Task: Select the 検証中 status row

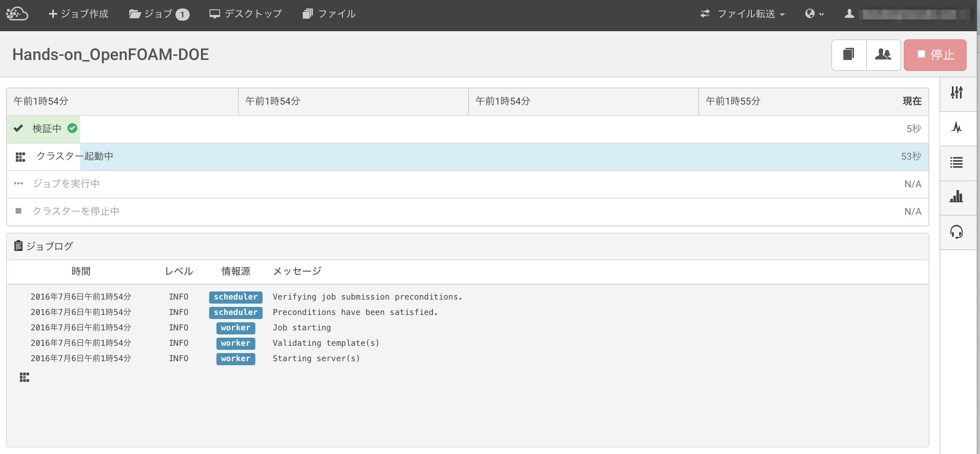Action: tap(468, 129)
